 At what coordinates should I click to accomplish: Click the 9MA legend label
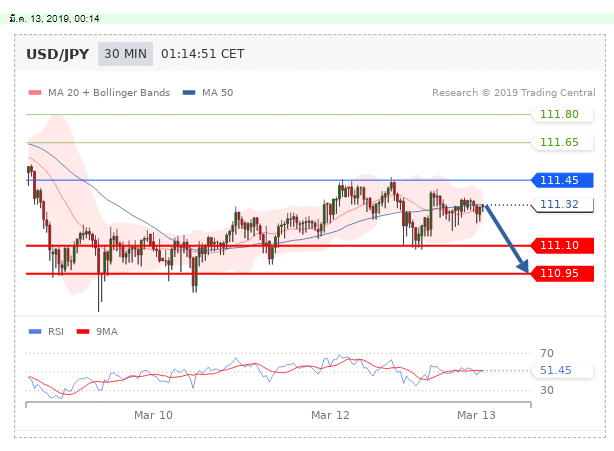click(x=107, y=332)
